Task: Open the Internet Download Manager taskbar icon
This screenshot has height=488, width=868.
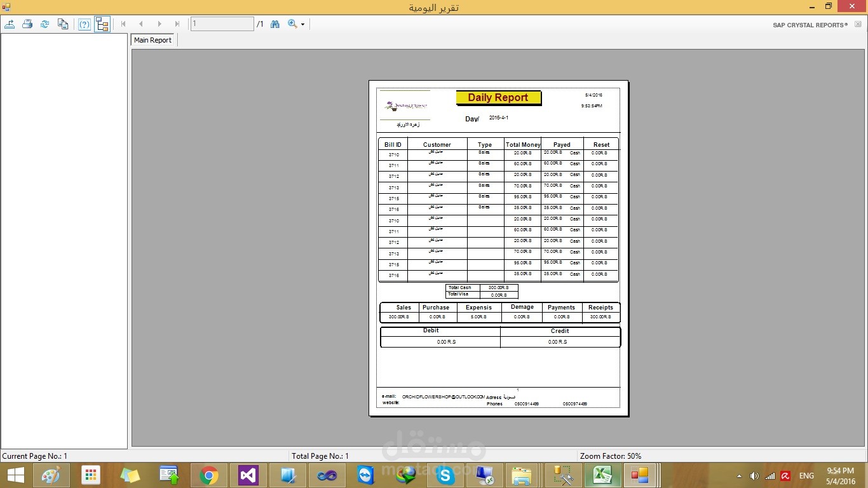Action: (x=405, y=475)
